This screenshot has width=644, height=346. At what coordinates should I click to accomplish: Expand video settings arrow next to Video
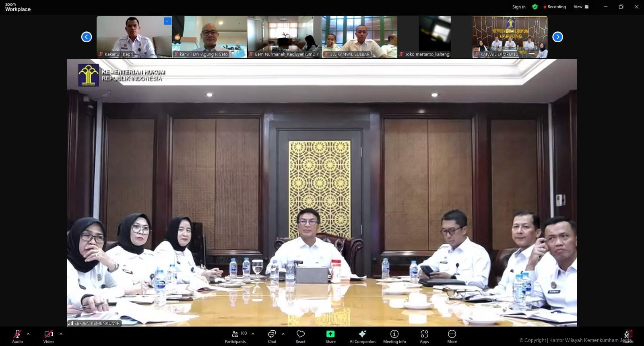(x=61, y=334)
